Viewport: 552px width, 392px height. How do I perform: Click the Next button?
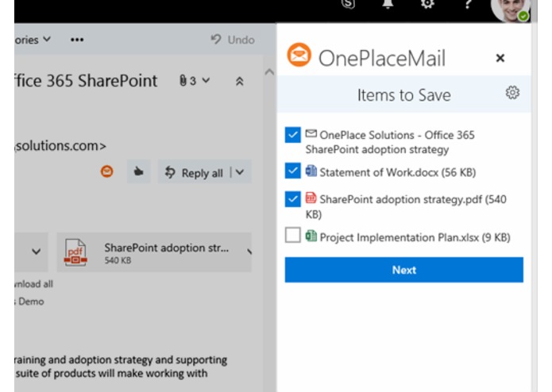[403, 270]
